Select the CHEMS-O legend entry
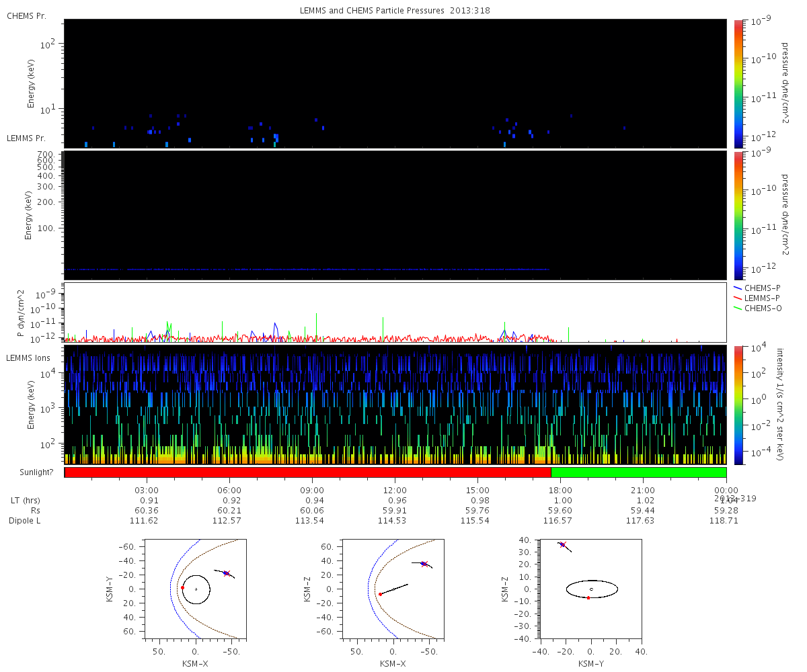Image resolution: width=807 pixels, height=672 pixels. pos(762,308)
